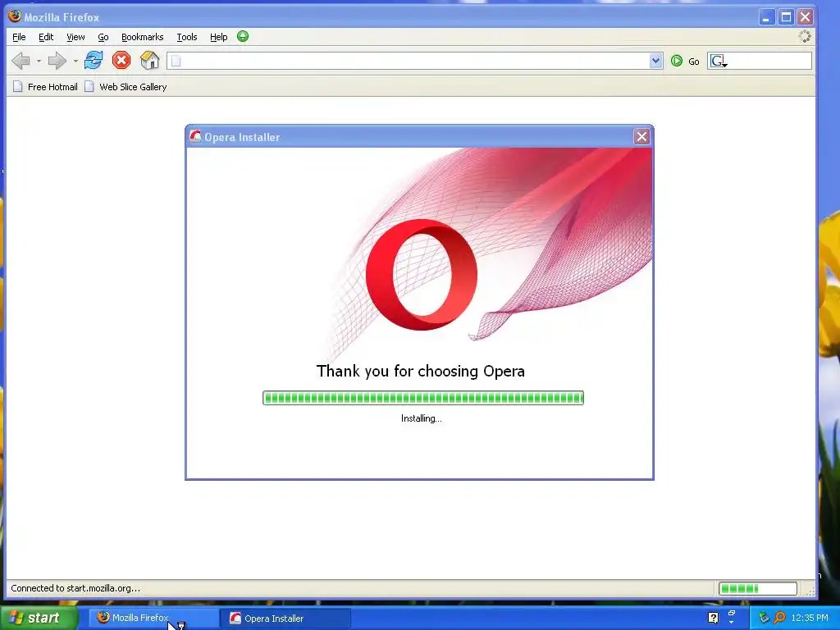
Task: Open the File menu
Action: click(19, 37)
